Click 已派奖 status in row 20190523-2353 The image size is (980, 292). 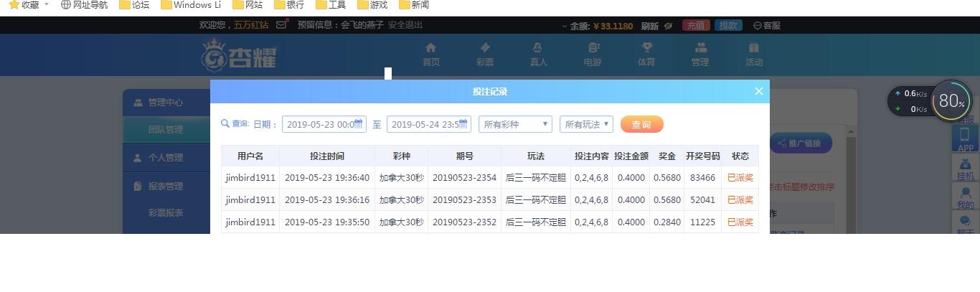[740, 200]
